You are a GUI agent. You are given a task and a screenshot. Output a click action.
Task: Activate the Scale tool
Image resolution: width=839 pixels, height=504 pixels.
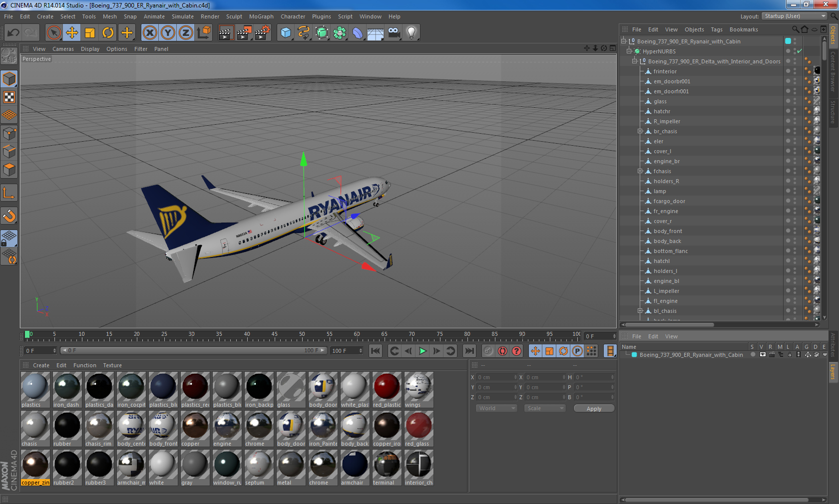click(90, 33)
